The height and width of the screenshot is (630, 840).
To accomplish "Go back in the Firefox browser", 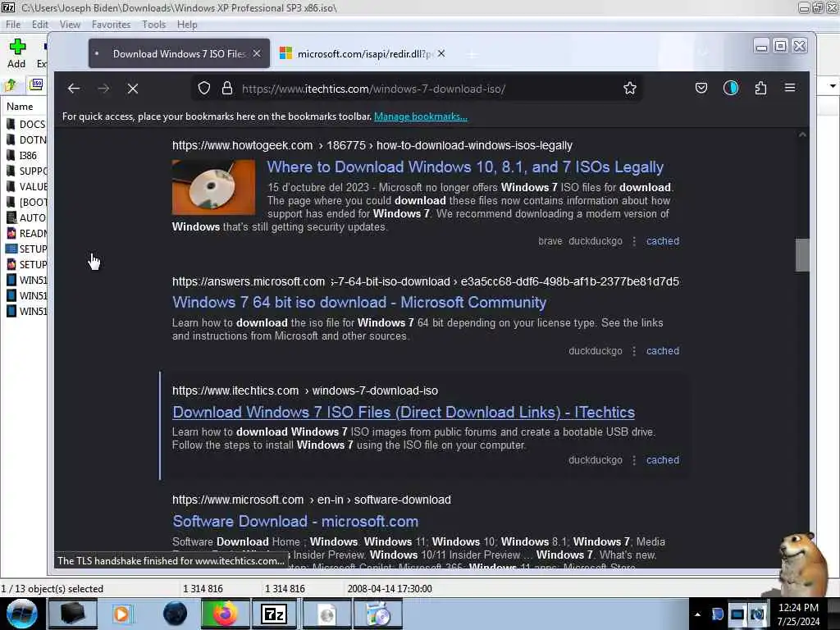I will click(74, 89).
